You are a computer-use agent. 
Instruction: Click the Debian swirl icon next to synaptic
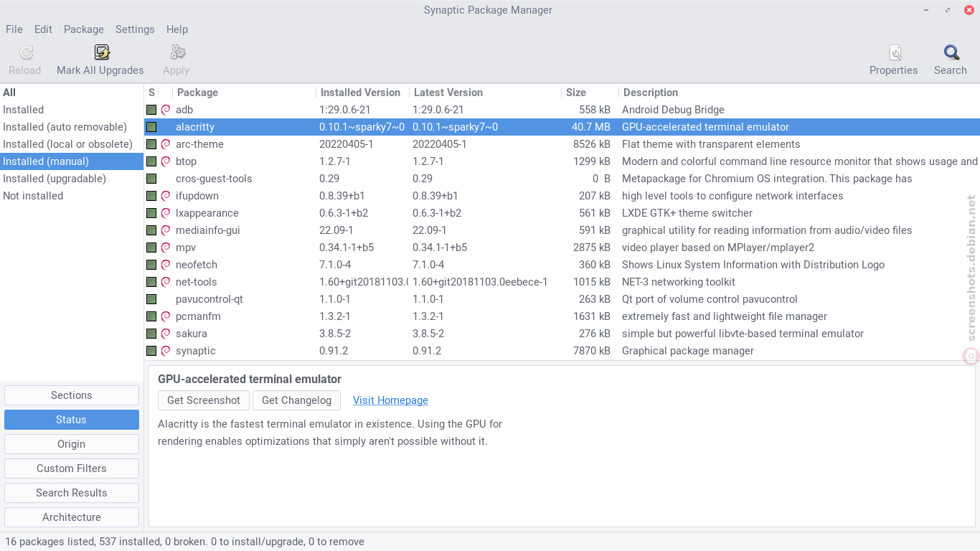click(x=165, y=351)
